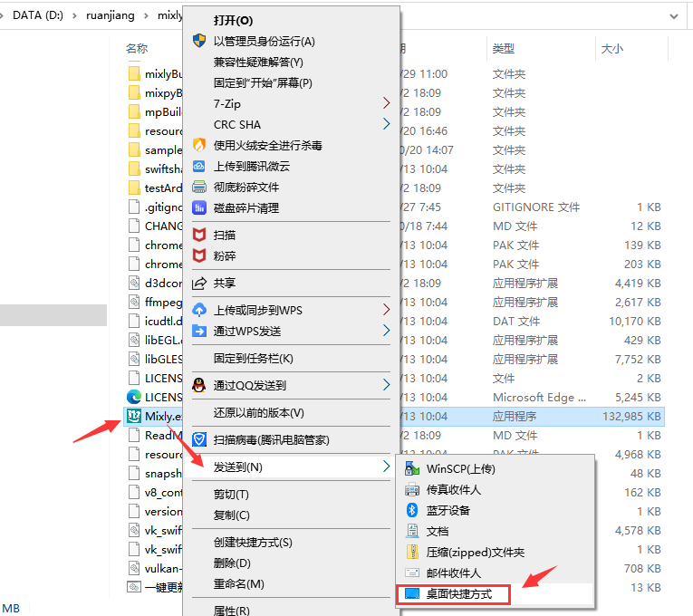
Task: Expand the CRC SHA submenu arrow
Action: click(x=386, y=124)
